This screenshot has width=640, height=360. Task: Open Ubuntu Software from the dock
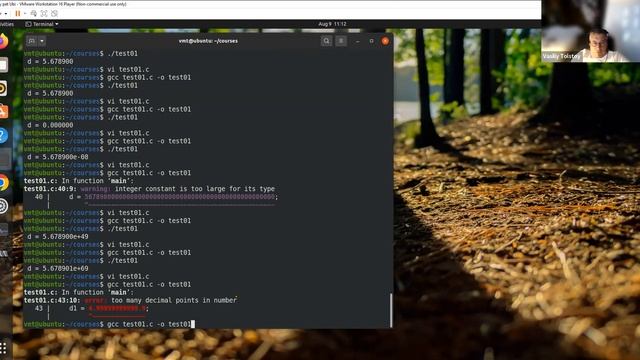tap(3, 111)
